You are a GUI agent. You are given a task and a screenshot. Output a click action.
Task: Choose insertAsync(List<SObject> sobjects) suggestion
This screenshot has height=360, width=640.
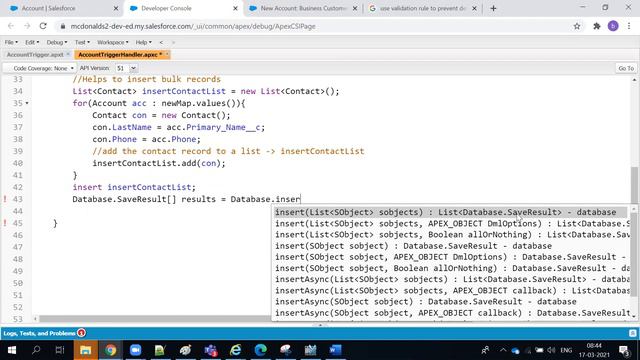[452, 279]
